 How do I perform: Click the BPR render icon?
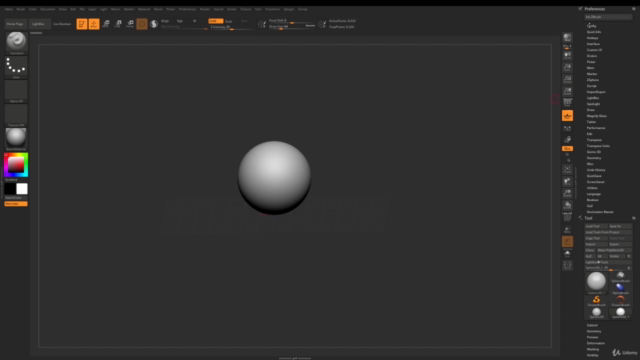(567, 38)
